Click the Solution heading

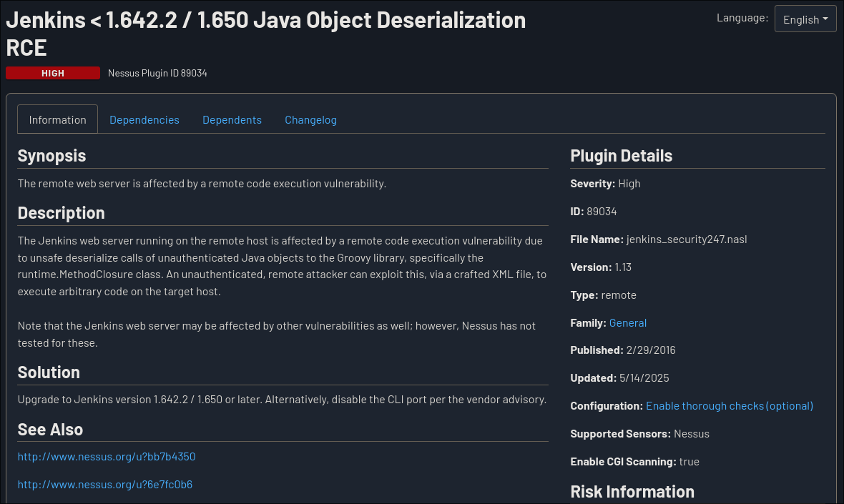(49, 372)
